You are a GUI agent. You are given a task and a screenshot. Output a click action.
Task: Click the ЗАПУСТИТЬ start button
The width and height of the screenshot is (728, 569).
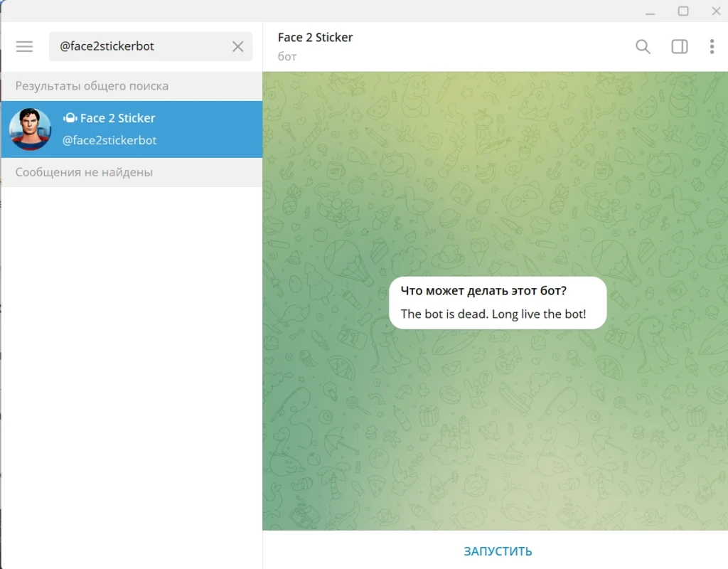click(497, 551)
